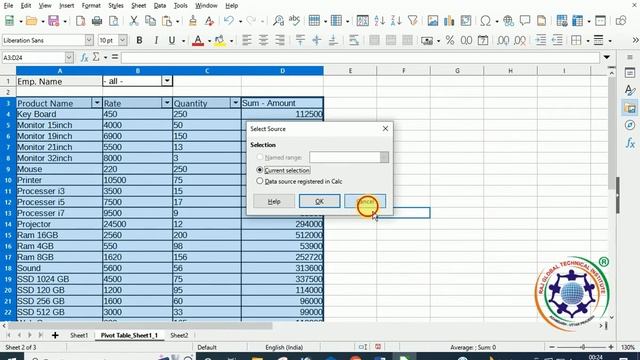This screenshot has width=640, height=360.
Task: Click the zoom slider in status bar
Action: pos(582,347)
